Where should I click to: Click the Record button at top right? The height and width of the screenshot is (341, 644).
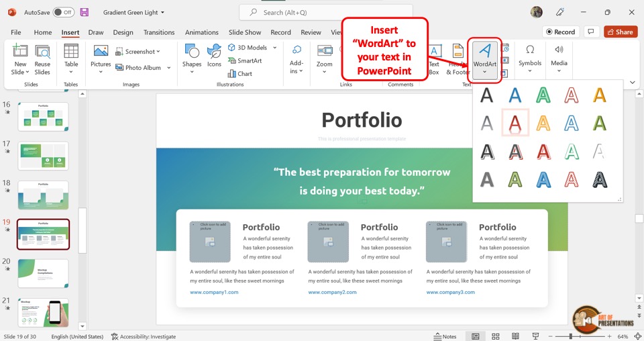click(x=561, y=32)
